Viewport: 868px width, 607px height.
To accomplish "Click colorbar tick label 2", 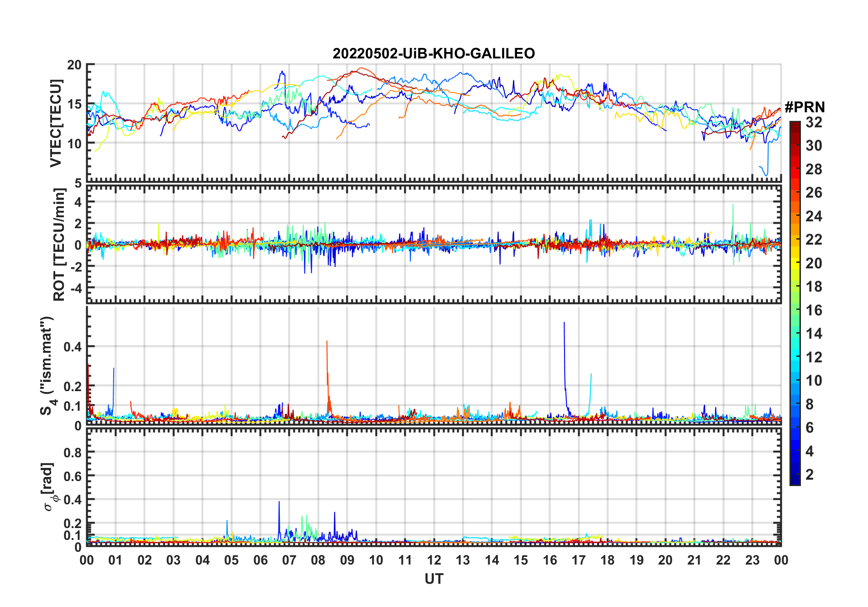I will [x=810, y=475].
